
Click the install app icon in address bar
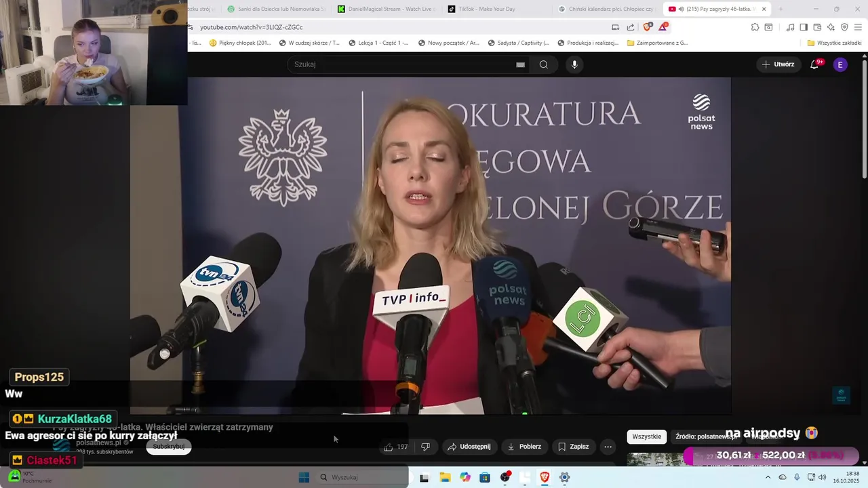coord(615,27)
